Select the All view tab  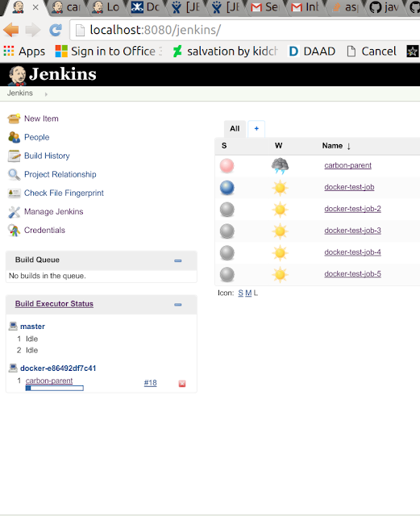pyautogui.click(x=235, y=129)
